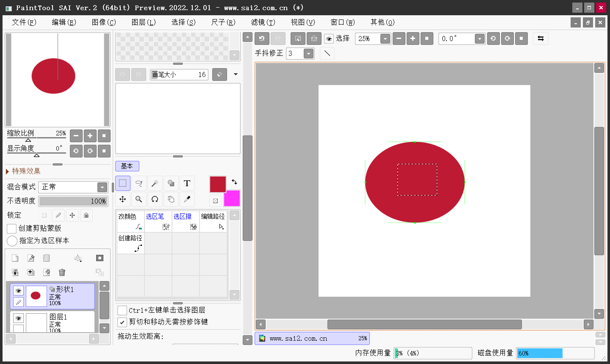Click the magenta background color swatch
Viewport: 610px width, 364px height.
click(232, 198)
